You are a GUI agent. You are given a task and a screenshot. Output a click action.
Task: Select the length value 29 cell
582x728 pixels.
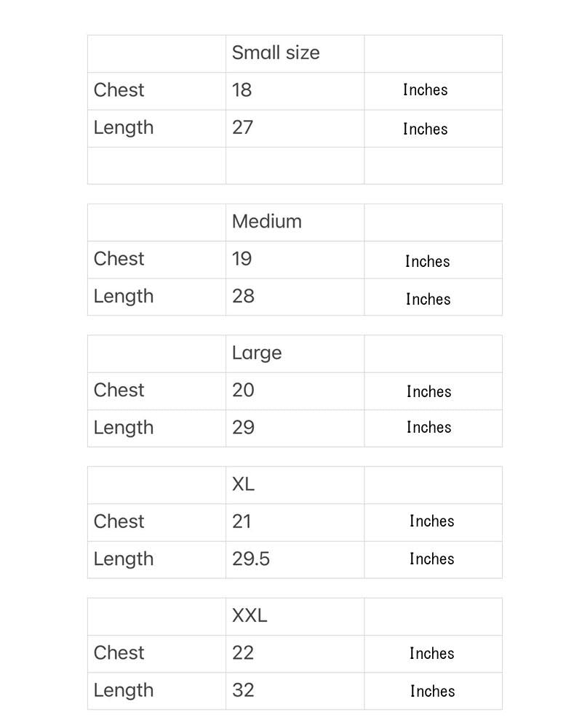(x=244, y=428)
